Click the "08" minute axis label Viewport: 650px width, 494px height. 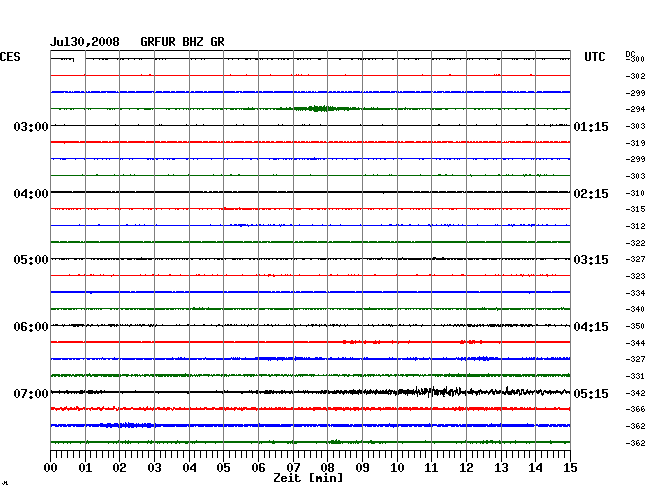coord(327,468)
